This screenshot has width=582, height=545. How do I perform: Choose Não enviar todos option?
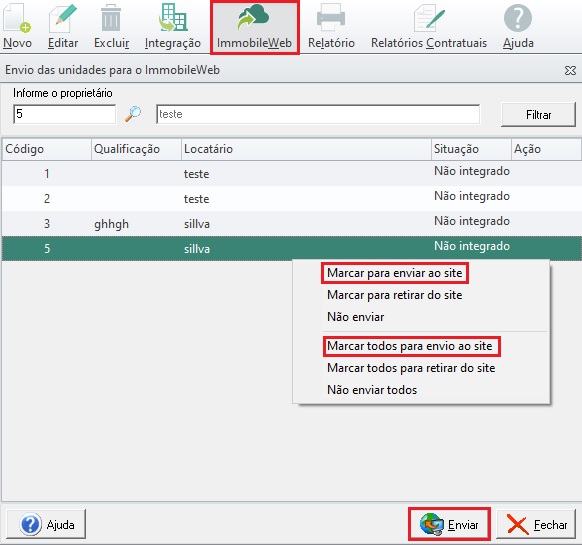pyautogui.click(x=372, y=390)
